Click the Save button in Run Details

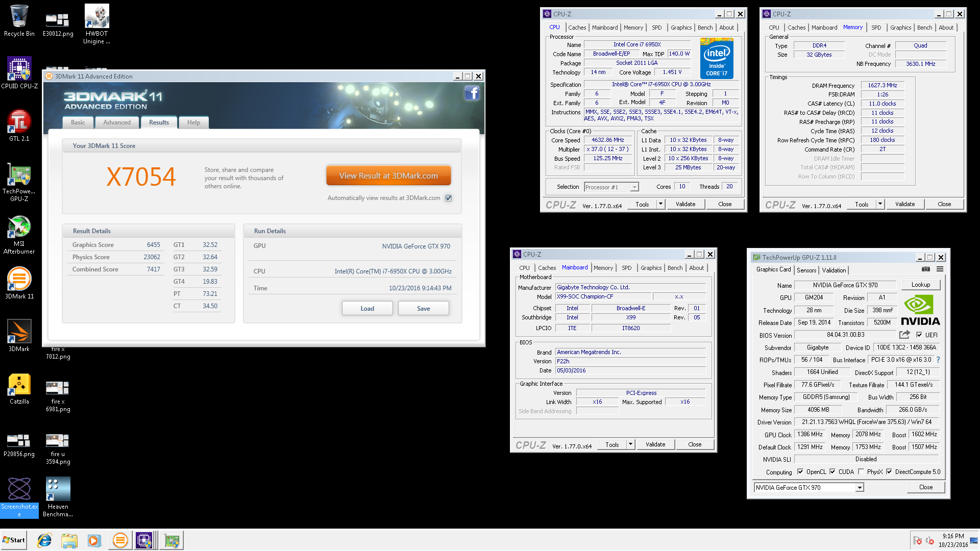point(424,308)
